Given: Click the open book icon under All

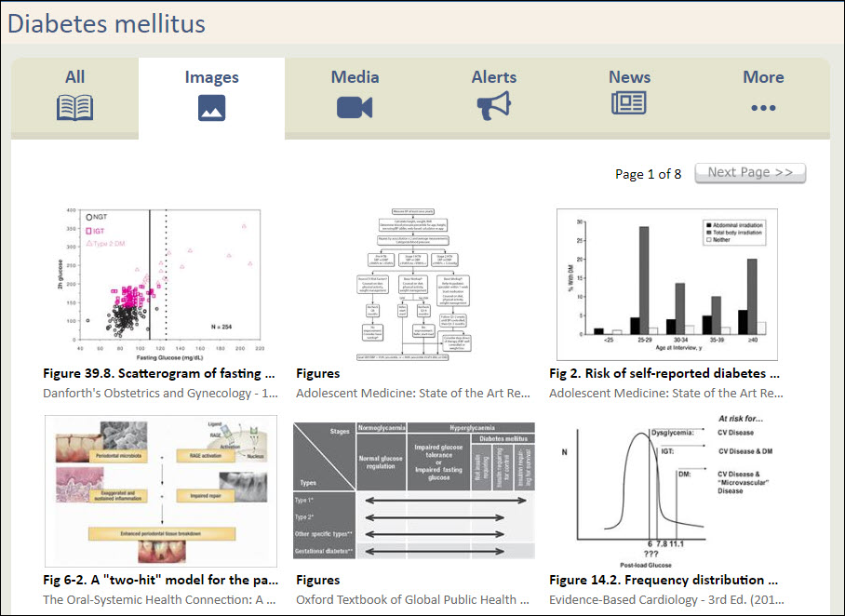Looking at the screenshot, I should point(74,108).
